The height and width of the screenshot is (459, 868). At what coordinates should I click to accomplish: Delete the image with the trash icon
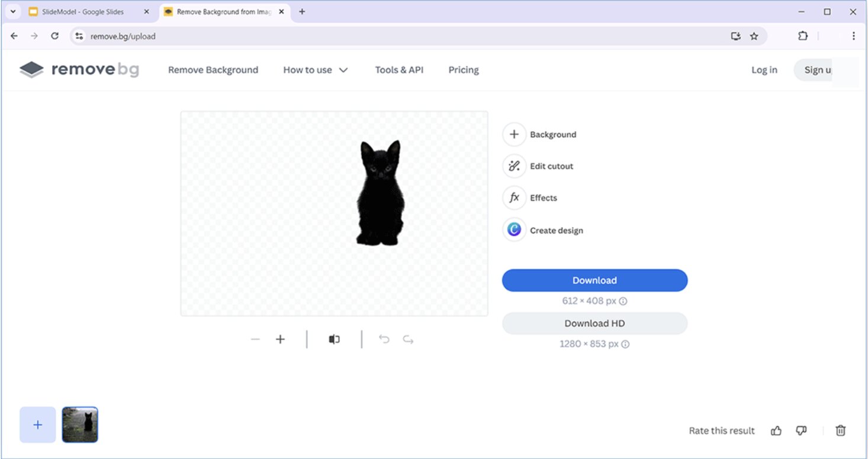(840, 431)
